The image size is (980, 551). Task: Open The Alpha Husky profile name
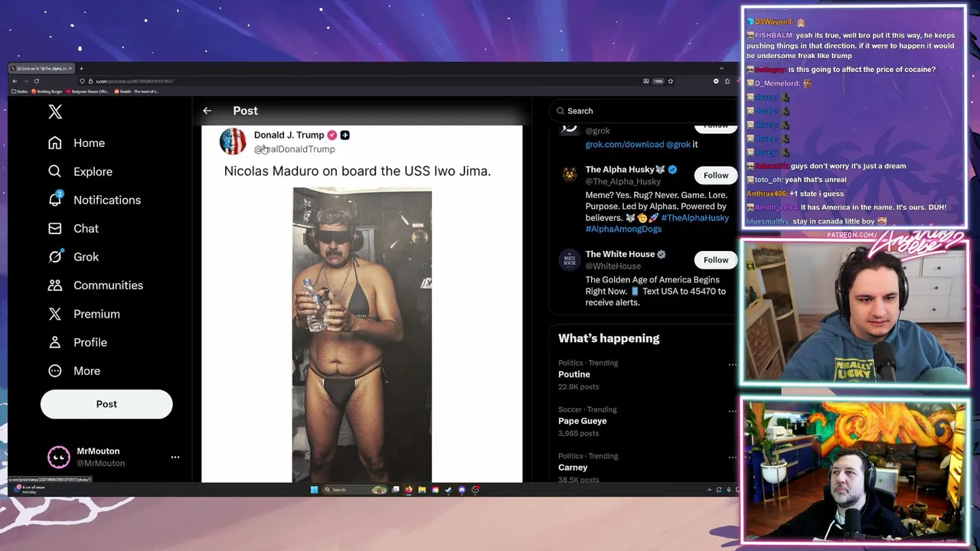point(620,169)
